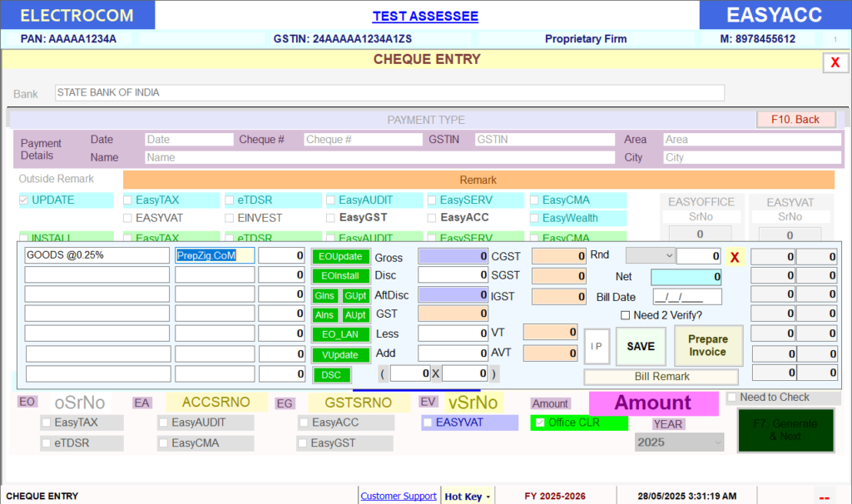Image resolution: width=852 pixels, height=504 pixels.
Task: Click the GSTSRNO field
Action: [359, 403]
